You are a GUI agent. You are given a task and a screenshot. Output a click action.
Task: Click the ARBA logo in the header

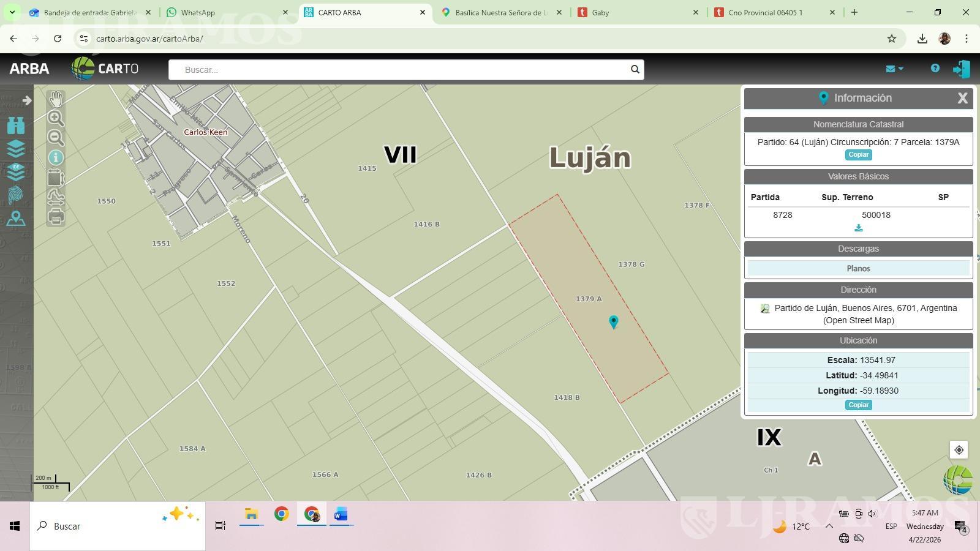(x=29, y=69)
